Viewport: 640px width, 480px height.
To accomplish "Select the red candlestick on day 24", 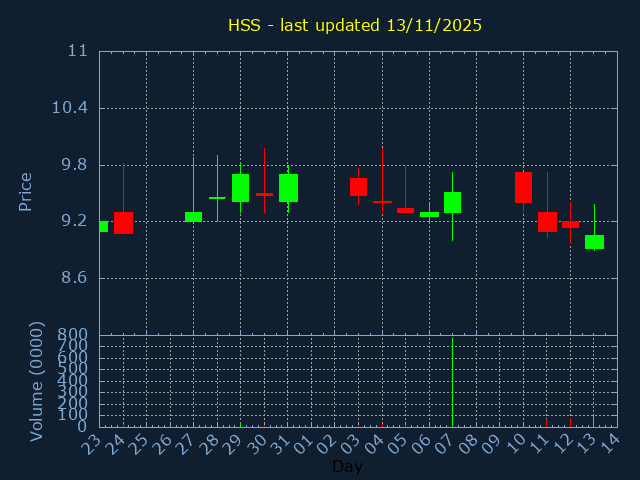I will coord(123,222).
